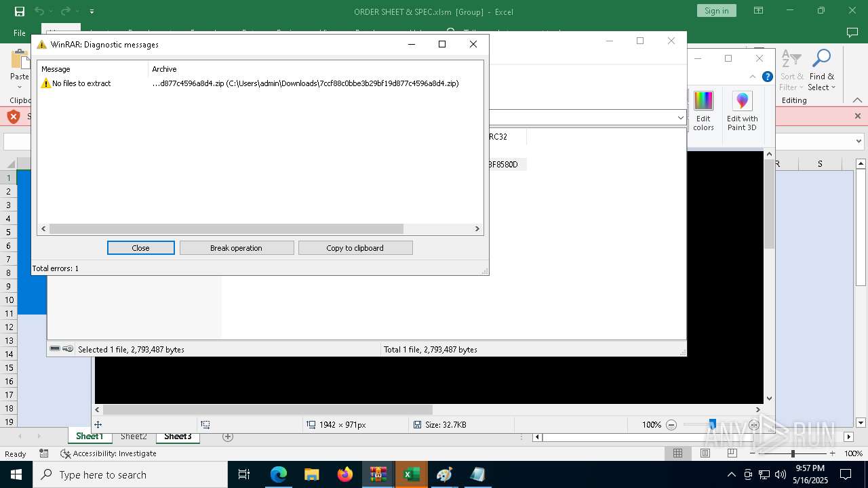Click Accessibility: Investigate in status bar
The image size is (868, 488).
108,453
